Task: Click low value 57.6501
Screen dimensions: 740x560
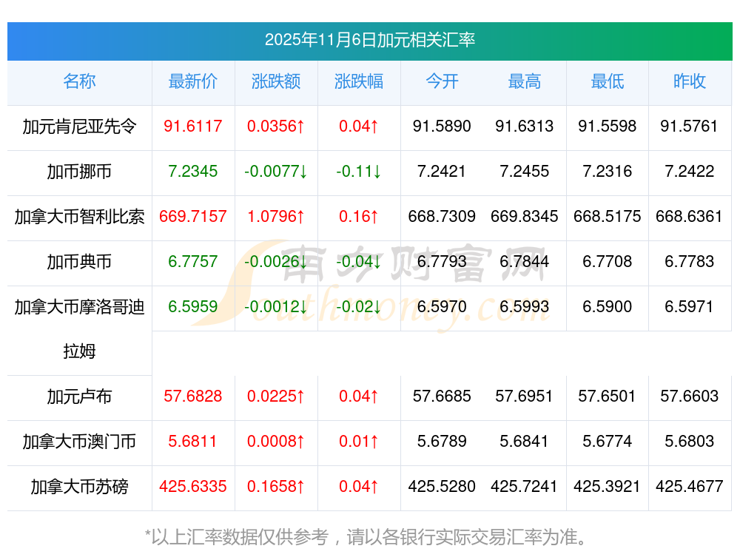Action: (608, 397)
